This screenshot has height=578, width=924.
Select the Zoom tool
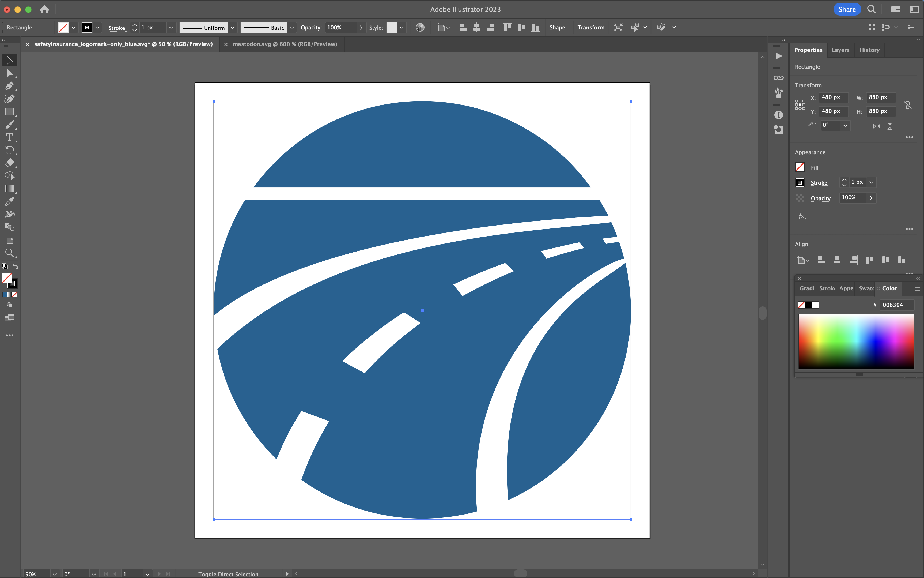pyautogui.click(x=10, y=253)
